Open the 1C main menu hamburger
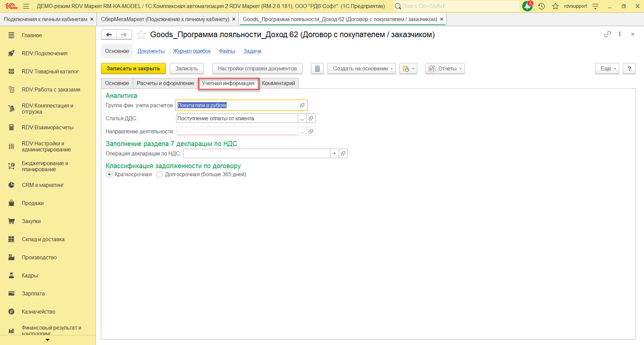 (26, 6)
